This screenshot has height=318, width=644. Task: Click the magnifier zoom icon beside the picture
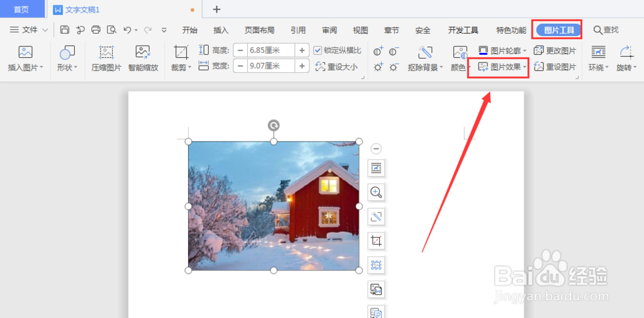(376, 192)
